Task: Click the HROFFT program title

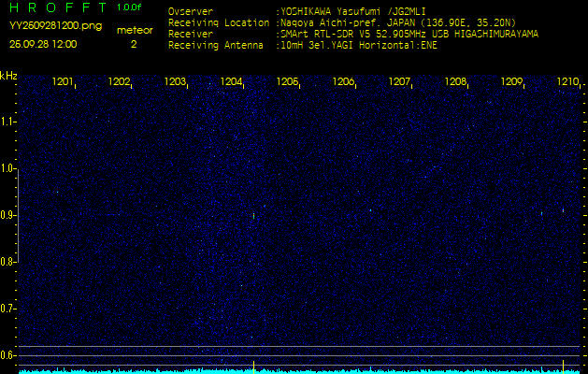Action: [x=58, y=7]
